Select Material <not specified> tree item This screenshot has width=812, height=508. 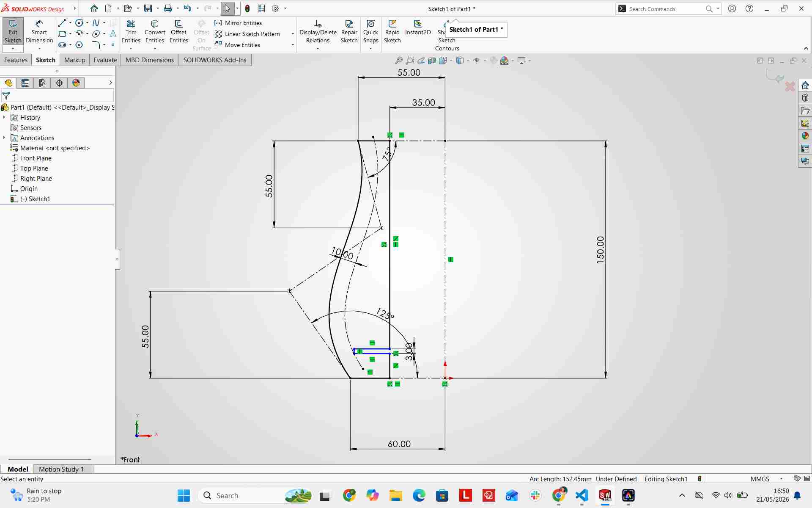(x=50, y=148)
